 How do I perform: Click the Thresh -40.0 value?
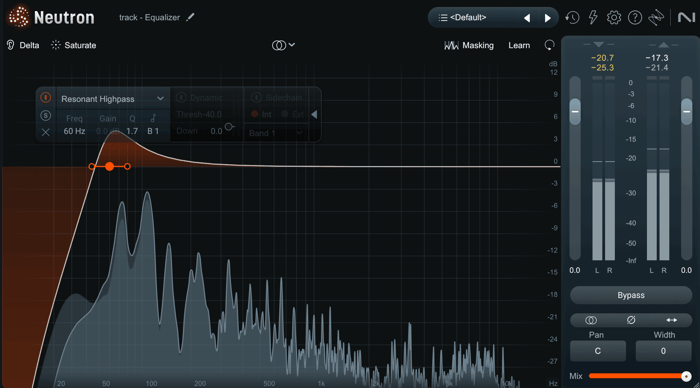click(x=199, y=114)
